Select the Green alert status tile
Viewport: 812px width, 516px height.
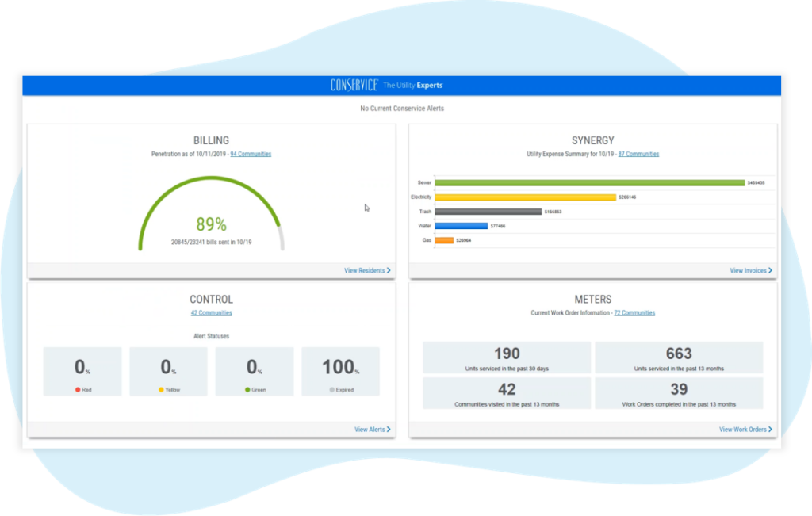255,372
